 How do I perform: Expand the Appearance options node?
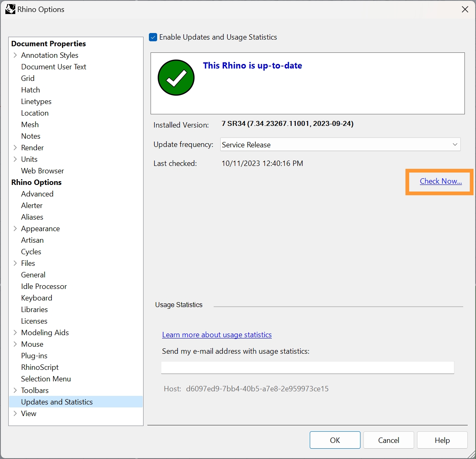coord(15,229)
